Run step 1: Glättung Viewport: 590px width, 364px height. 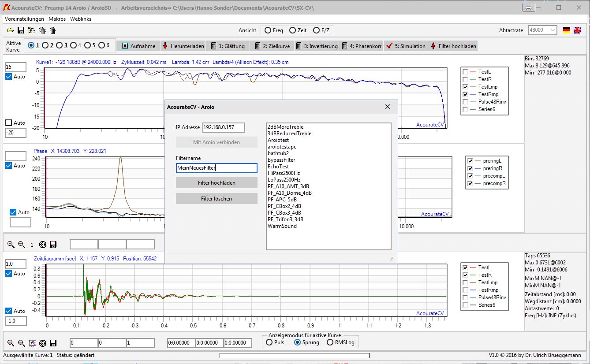coord(228,46)
